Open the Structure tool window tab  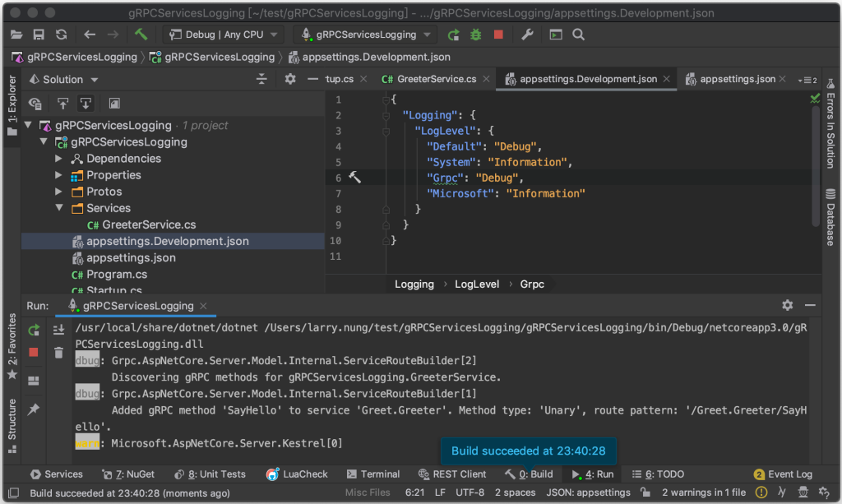[x=12, y=426]
